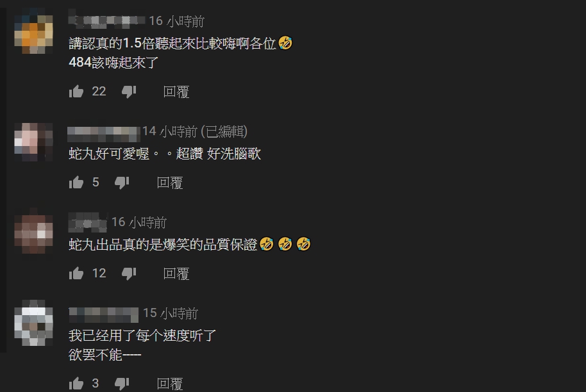Dislike the 蛇丸好可愛喔 comment

pos(122,183)
